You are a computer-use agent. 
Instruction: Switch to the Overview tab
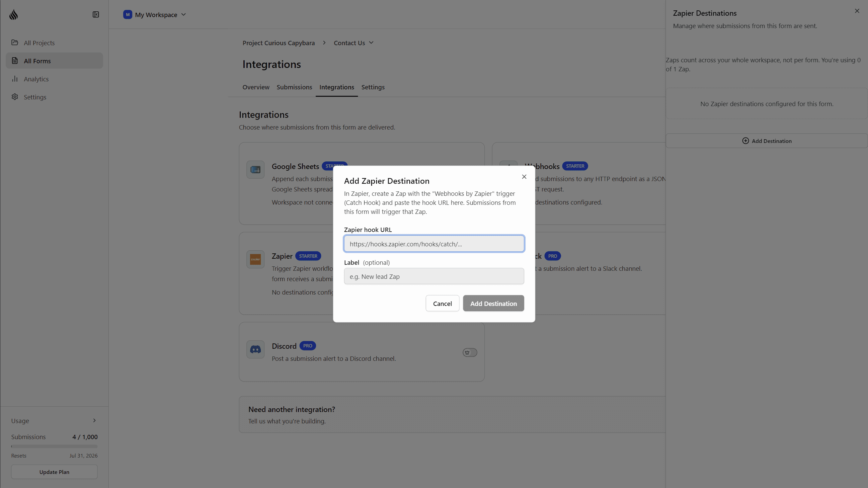pyautogui.click(x=256, y=87)
